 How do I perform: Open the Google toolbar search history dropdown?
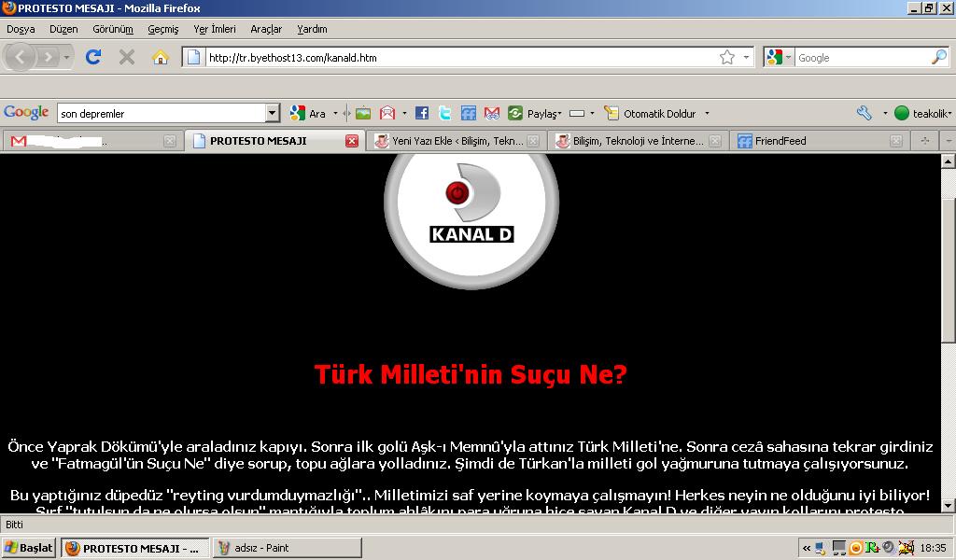(x=273, y=113)
